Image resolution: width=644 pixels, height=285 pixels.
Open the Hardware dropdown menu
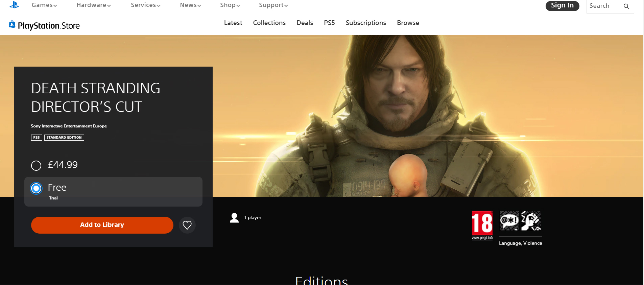[94, 5]
